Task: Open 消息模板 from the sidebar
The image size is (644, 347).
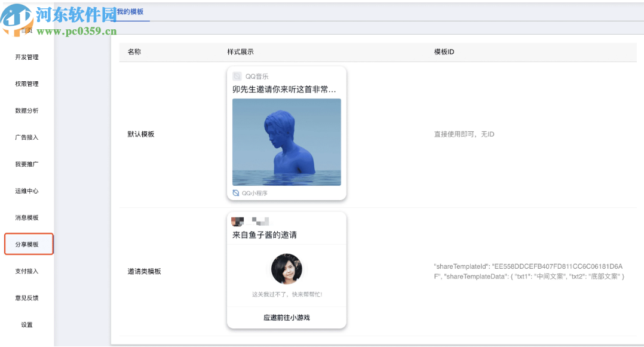Action: click(29, 217)
